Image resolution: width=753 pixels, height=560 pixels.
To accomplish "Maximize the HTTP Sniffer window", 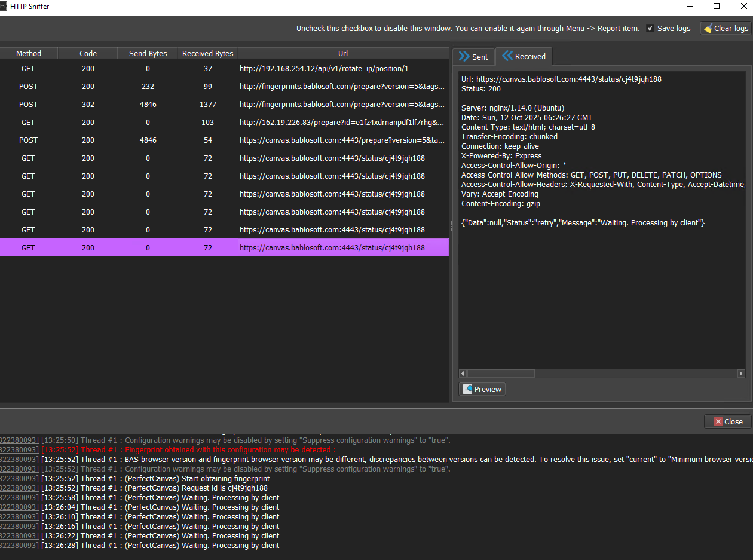I will [717, 7].
